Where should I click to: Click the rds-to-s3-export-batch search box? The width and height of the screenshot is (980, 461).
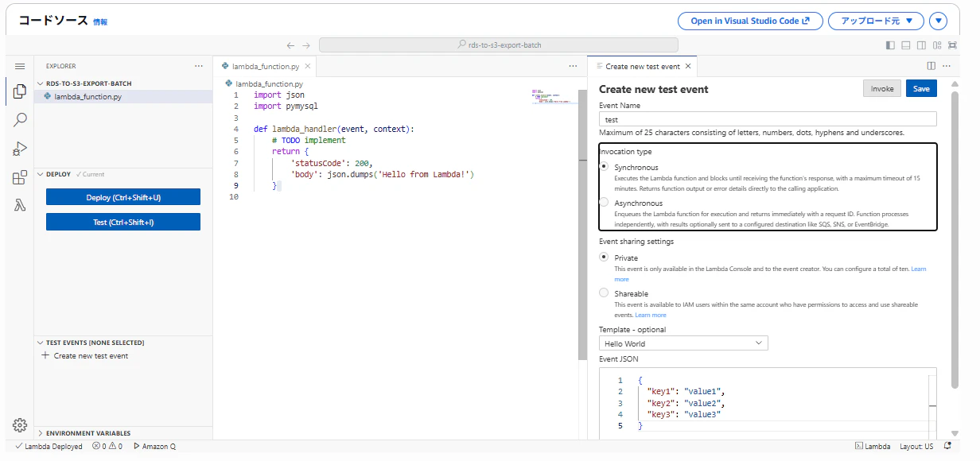[499, 45]
